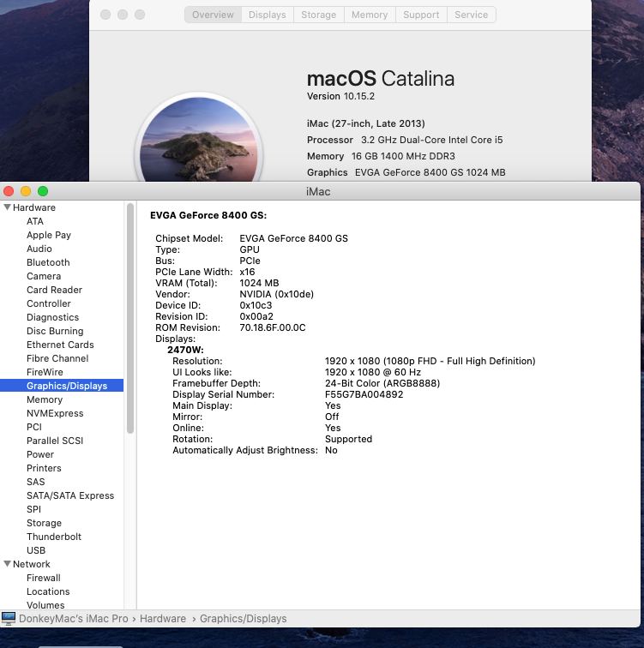Select Camera in the Hardware list
This screenshot has height=648, width=644.
click(x=44, y=276)
